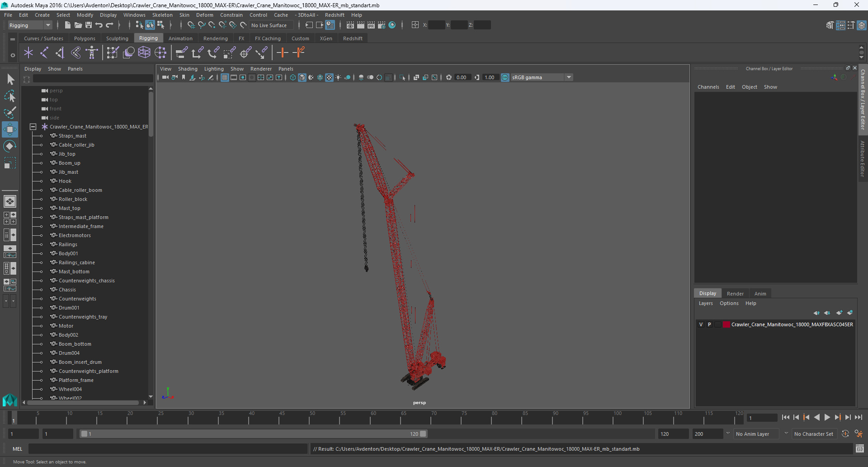The image size is (868, 467).
Task: Click the redo arrow icon
Action: (109, 25)
